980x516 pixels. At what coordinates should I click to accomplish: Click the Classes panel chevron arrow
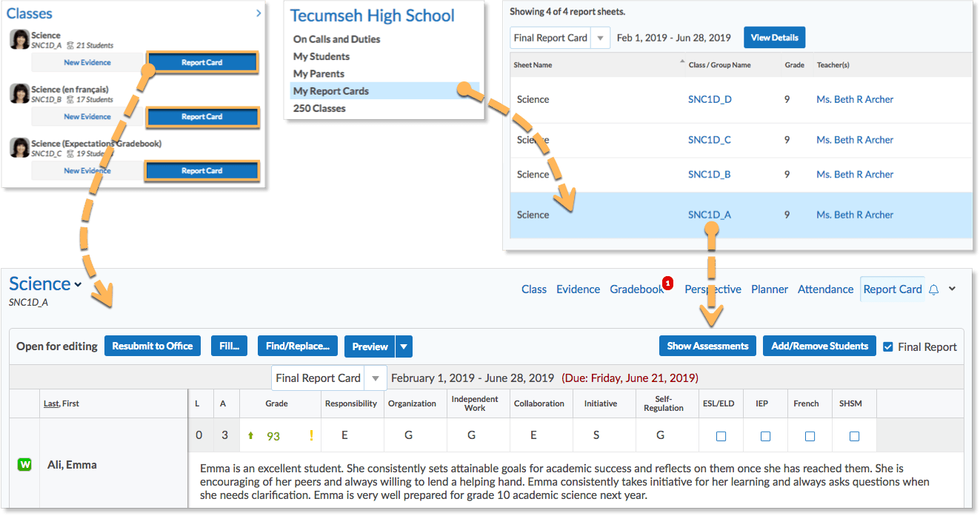tap(259, 13)
